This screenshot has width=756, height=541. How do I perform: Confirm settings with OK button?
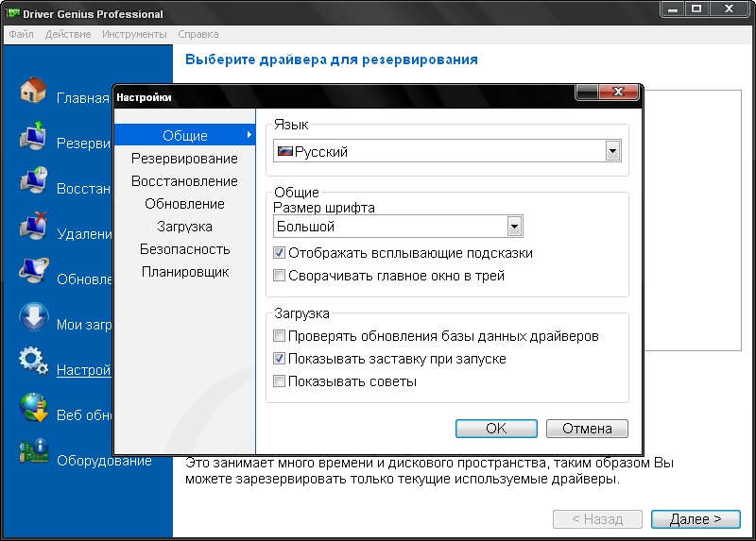pos(496,429)
